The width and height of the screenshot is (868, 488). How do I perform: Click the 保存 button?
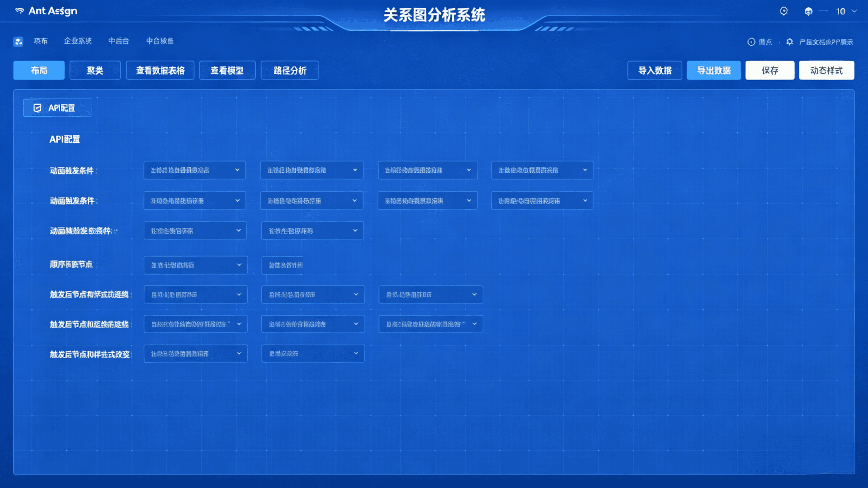[x=769, y=70]
